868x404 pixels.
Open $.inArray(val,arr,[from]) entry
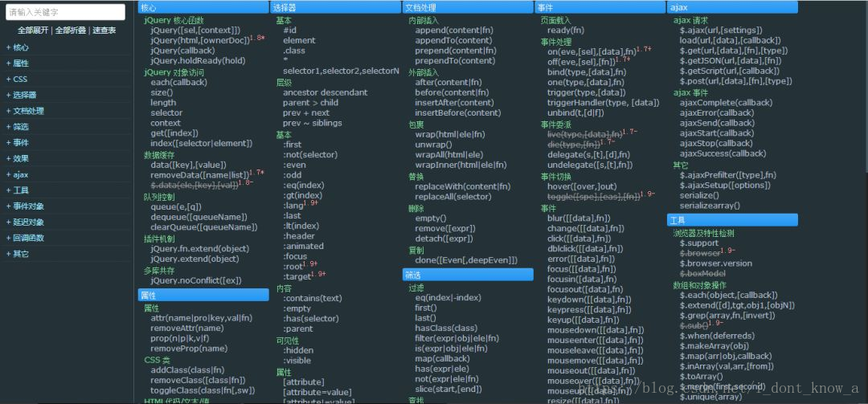click(x=727, y=366)
